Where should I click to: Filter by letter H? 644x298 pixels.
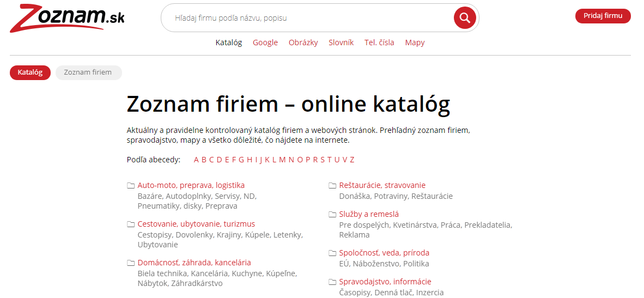click(250, 160)
